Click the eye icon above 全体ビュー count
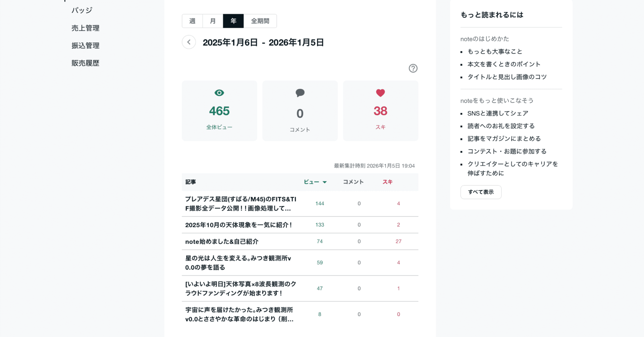This screenshot has width=644, height=337. [219, 93]
